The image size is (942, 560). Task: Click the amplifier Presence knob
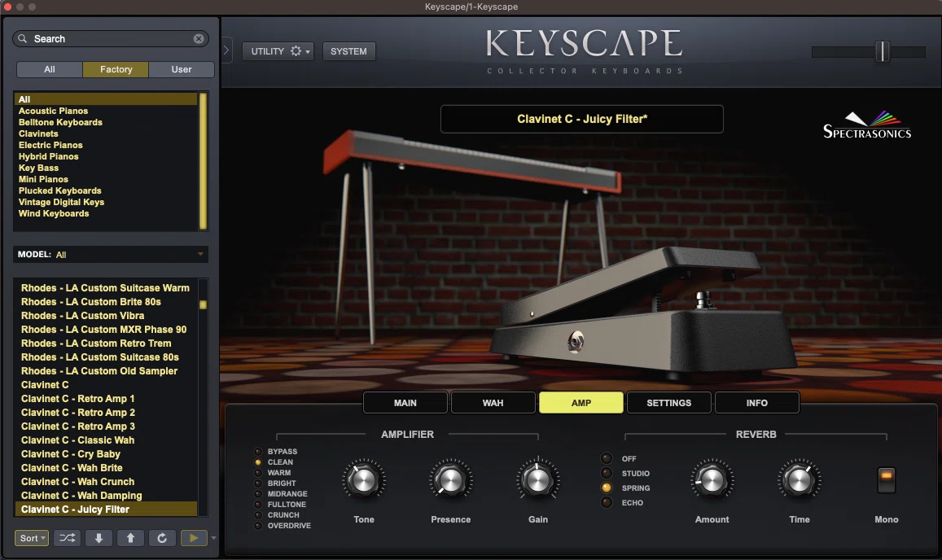pos(450,480)
